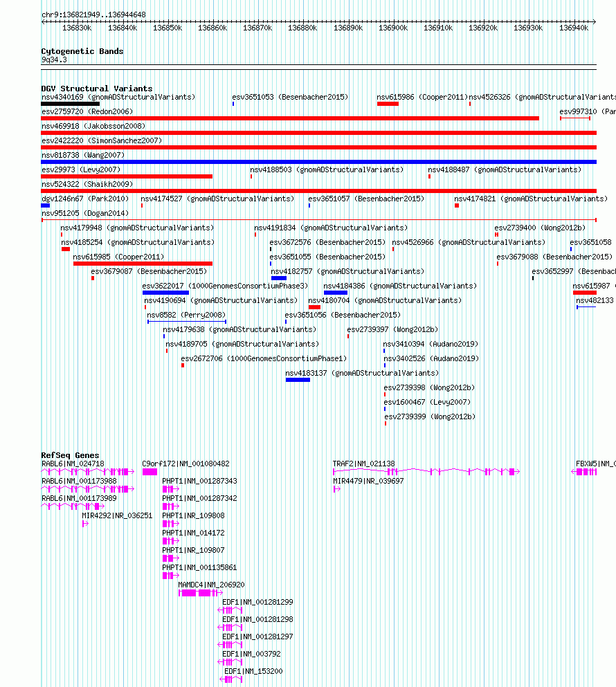Select esv3651053 (Besenbacher2015) label
The height and width of the screenshot is (687, 616).
(x=290, y=97)
